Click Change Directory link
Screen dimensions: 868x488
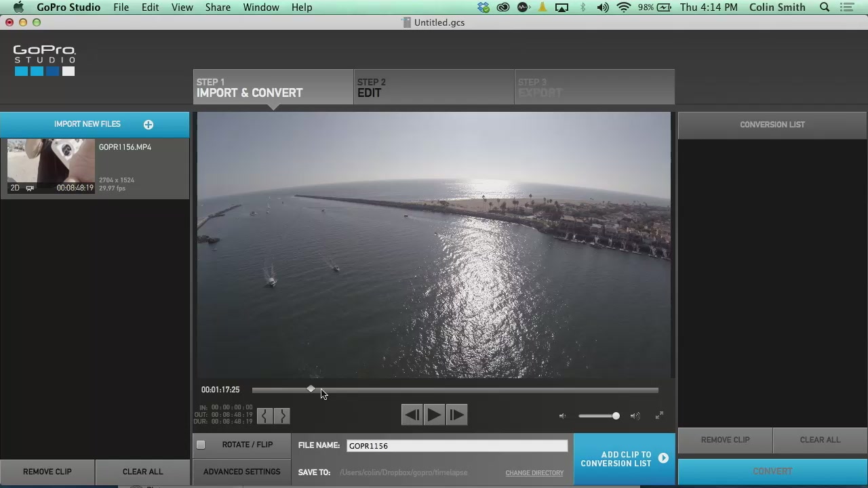point(534,473)
